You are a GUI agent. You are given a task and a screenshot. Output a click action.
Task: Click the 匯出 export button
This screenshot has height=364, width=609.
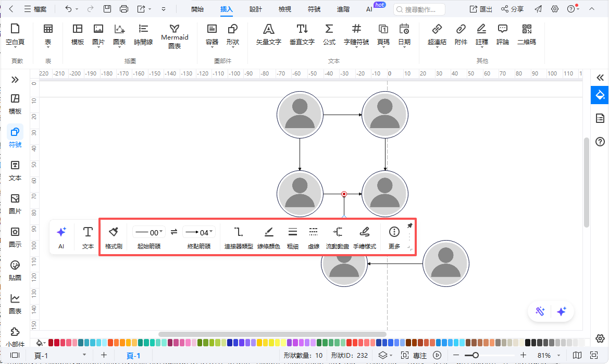point(481,9)
